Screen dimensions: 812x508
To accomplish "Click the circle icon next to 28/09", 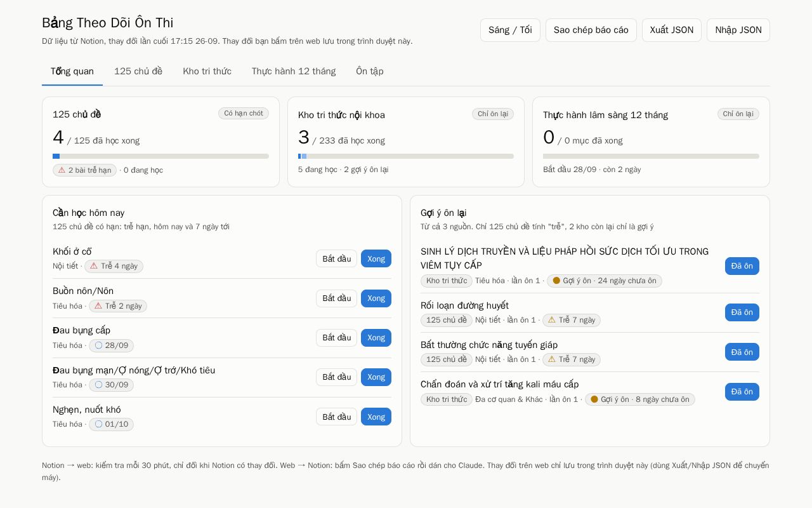I will [x=98, y=345].
